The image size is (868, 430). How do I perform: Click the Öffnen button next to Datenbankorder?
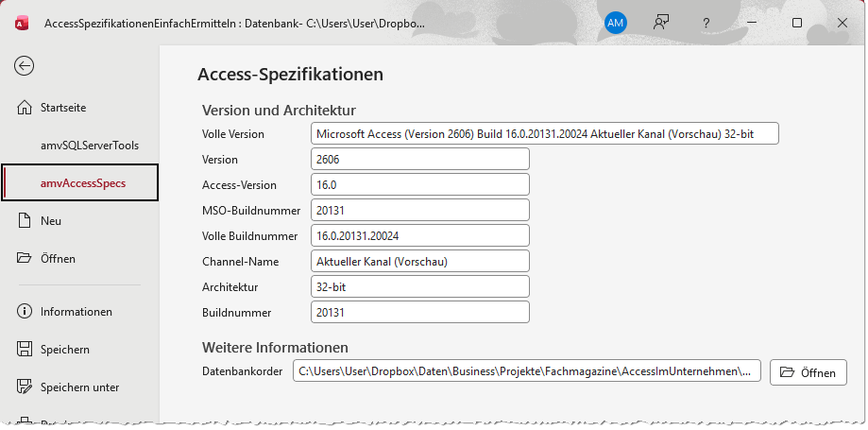(808, 372)
